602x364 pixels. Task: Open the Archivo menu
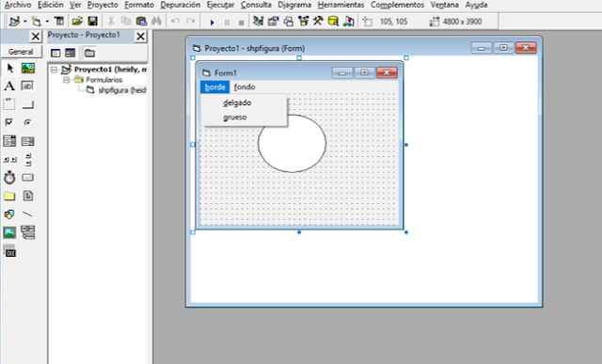coord(18,5)
